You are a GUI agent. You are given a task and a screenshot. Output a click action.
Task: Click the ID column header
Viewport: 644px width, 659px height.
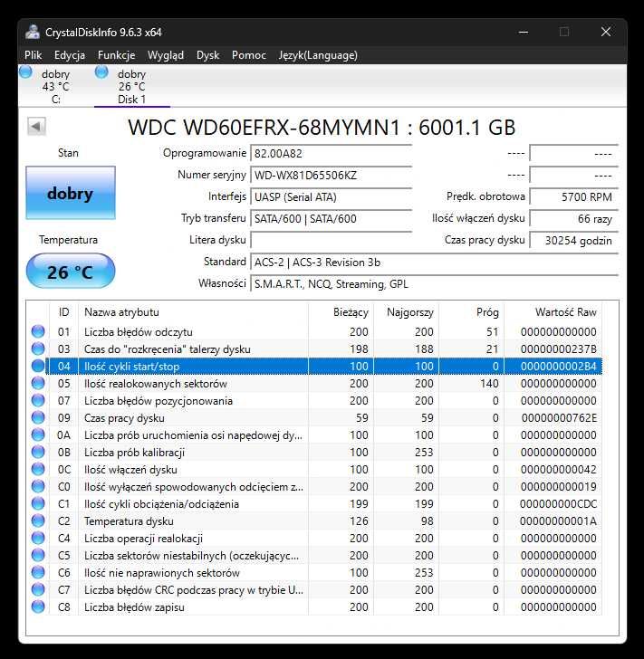[x=64, y=311]
